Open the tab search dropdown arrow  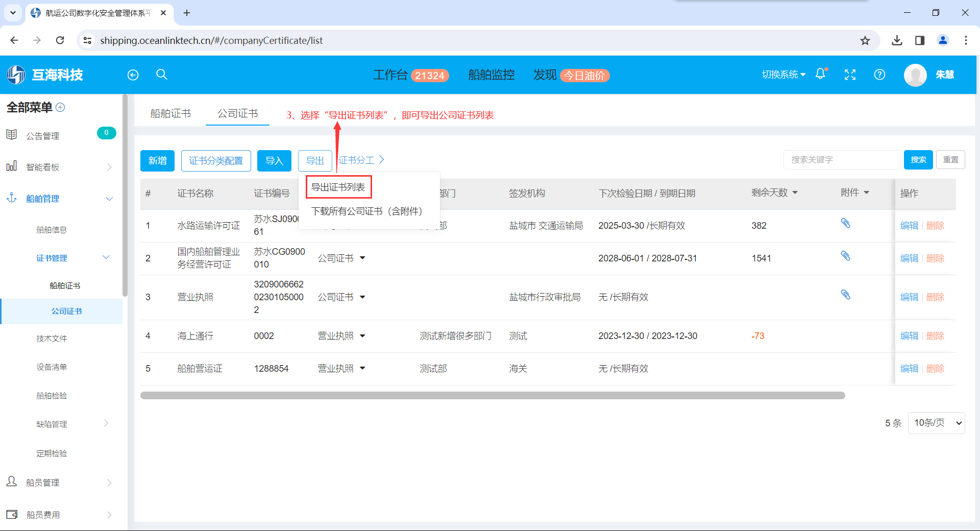pos(13,13)
